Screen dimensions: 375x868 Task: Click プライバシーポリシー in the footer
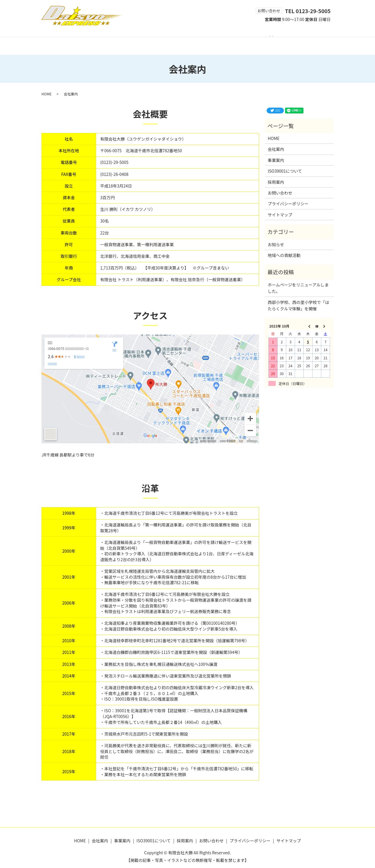[x=250, y=841]
